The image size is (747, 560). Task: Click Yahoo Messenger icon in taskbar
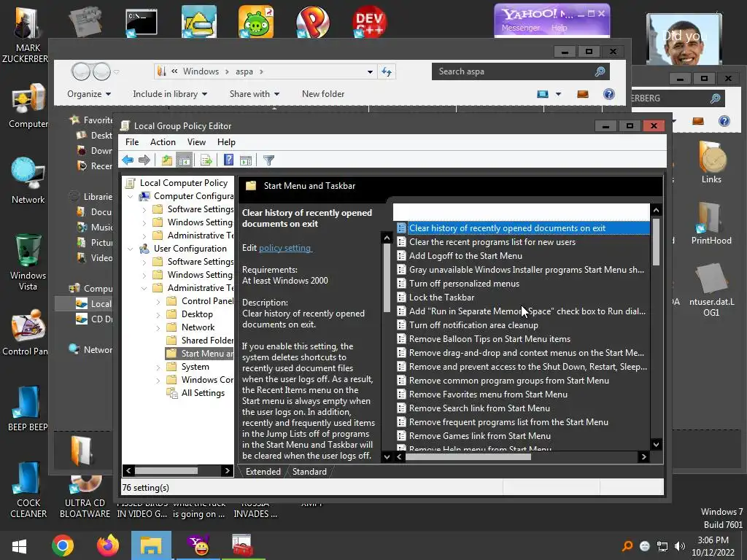[x=198, y=545]
